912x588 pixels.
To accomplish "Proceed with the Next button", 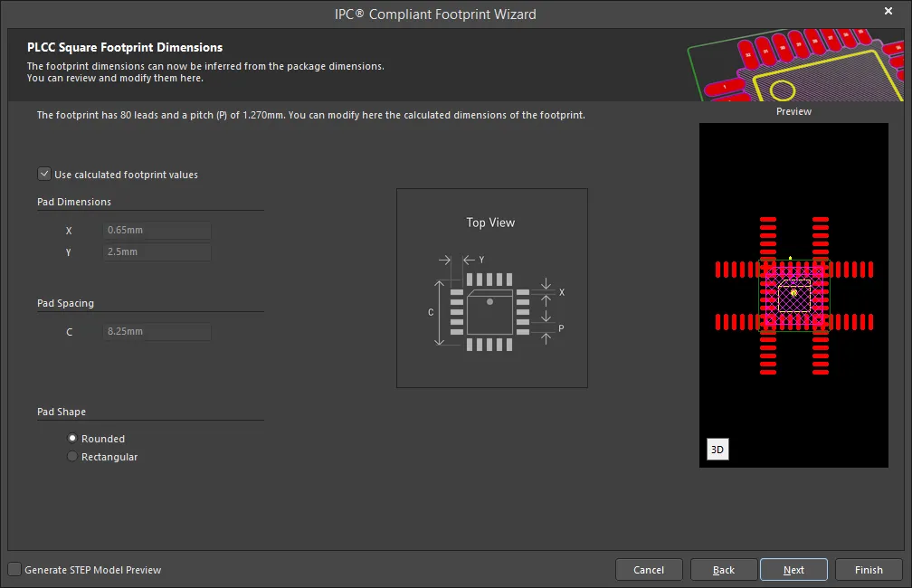I will pyautogui.click(x=793, y=570).
